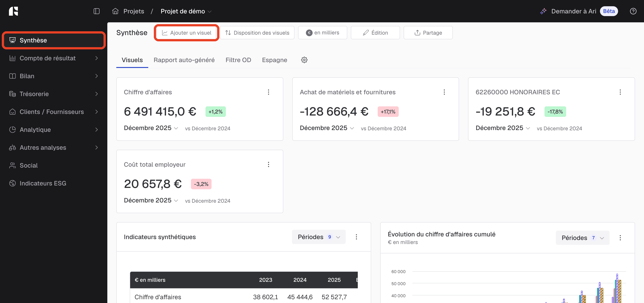Viewport: 644px width, 303px height.
Task: Open Décembre 2025 dropdown on Coût total employeur card
Action: [x=151, y=200]
